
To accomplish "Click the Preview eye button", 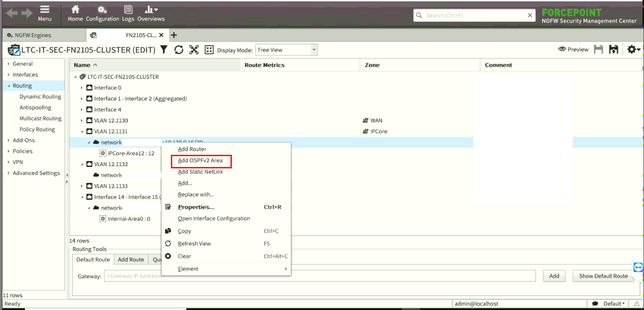I will coord(573,50).
